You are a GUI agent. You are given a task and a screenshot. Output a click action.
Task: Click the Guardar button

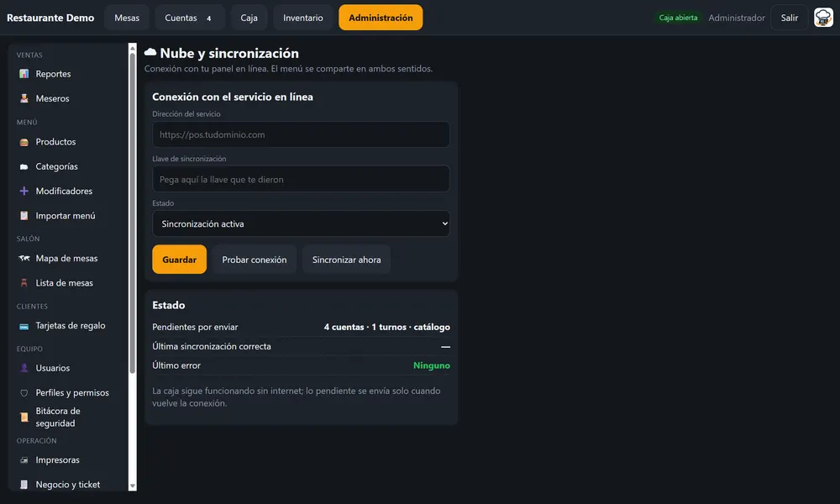click(x=180, y=260)
